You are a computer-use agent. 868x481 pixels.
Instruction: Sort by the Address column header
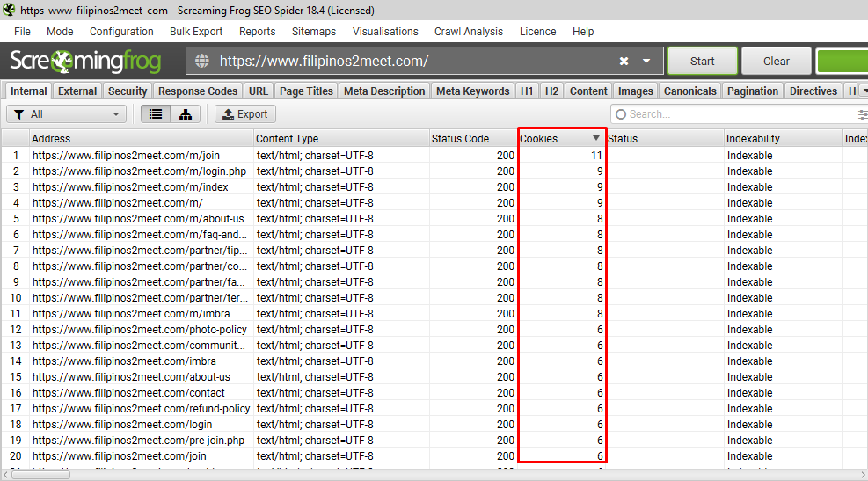pos(142,138)
